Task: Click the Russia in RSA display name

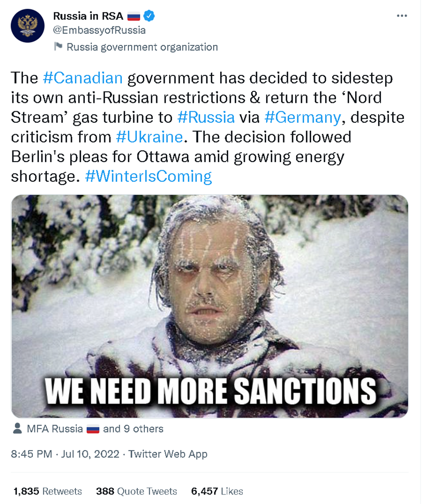Action: (x=88, y=16)
